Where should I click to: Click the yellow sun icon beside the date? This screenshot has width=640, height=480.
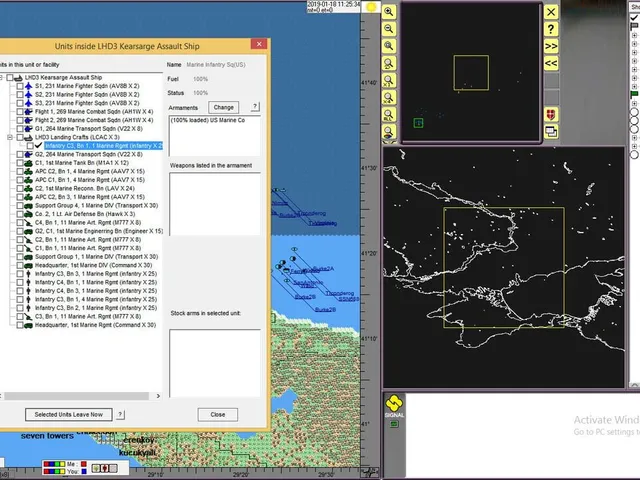point(371,7)
